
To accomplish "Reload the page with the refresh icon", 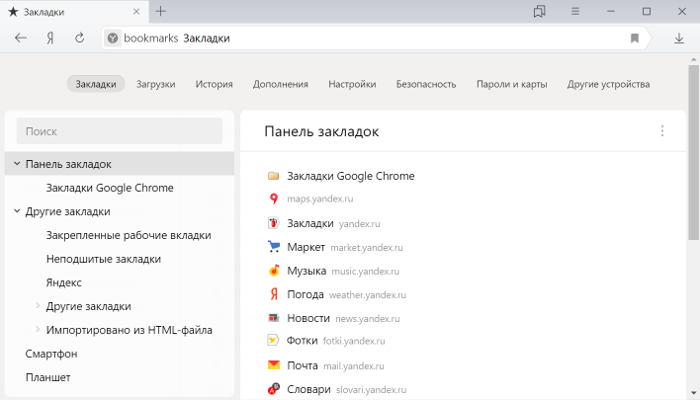I will pyautogui.click(x=79, y=38).
